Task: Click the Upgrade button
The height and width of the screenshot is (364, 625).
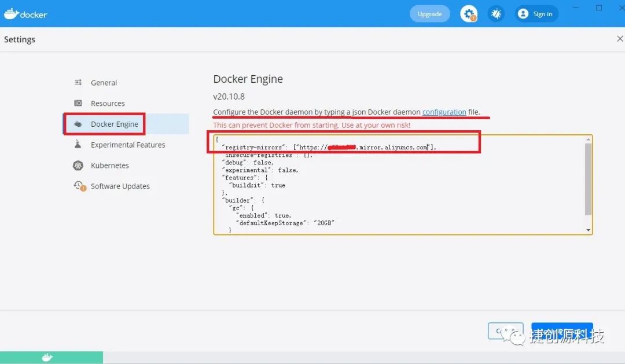Action: click(x=429, y=14)
